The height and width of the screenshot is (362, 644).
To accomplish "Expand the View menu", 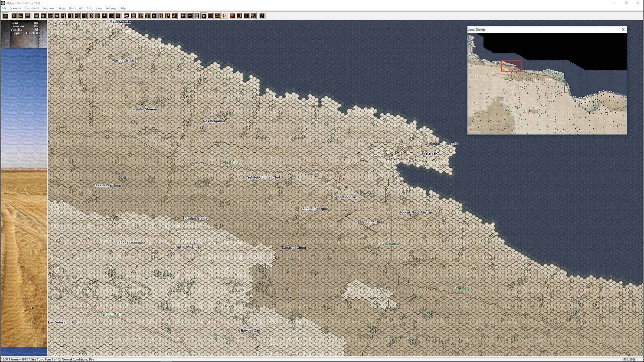I will tap(98, 8).
